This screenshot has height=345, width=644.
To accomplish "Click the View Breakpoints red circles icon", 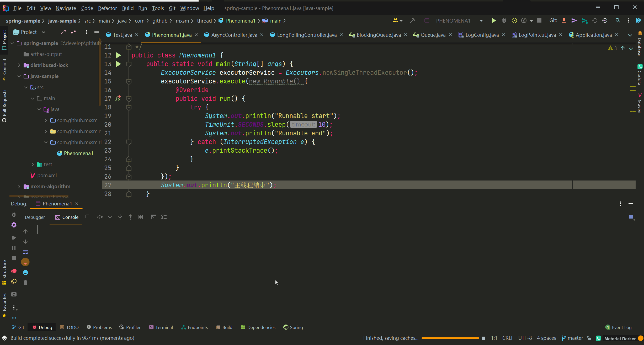I will [14, 271].
